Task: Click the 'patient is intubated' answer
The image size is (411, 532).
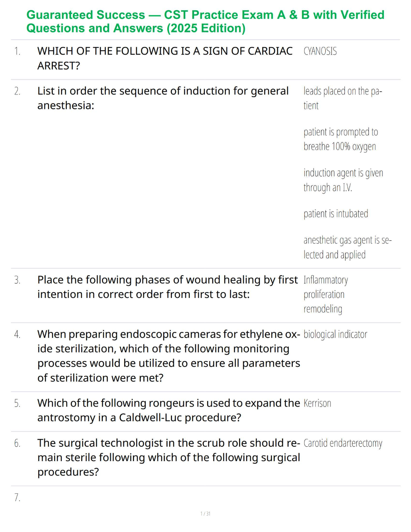Action: 336,214
